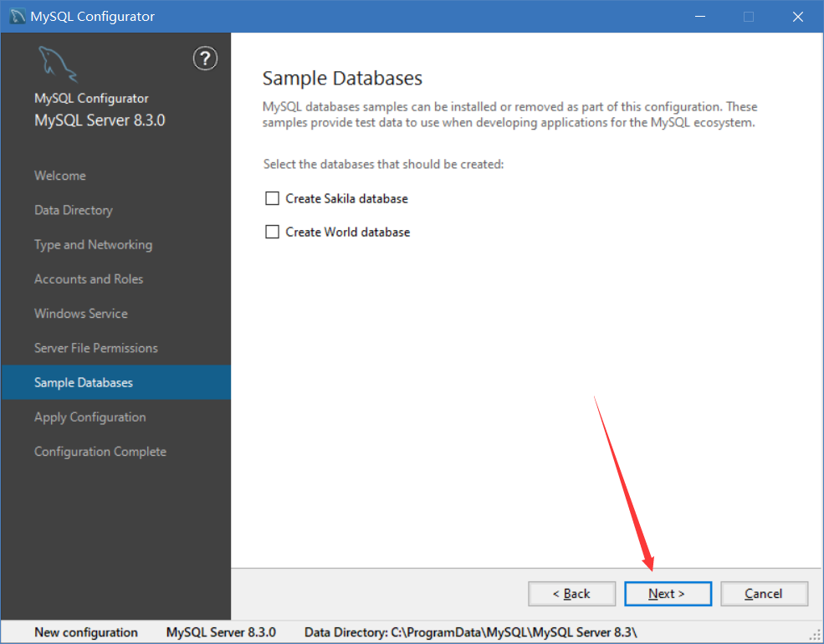Click the window resize grip in the status bar
824x644 pixels.
coord(815,636)
